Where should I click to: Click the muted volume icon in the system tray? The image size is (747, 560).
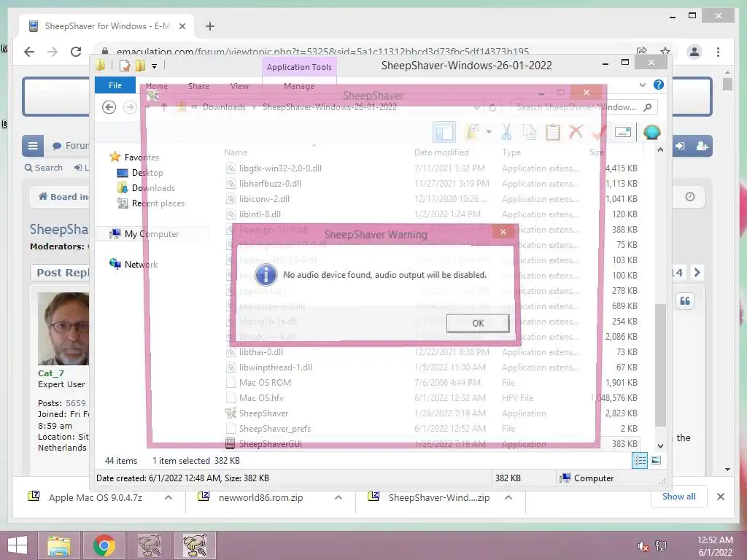pyautogui.click(x=642, y=545)
